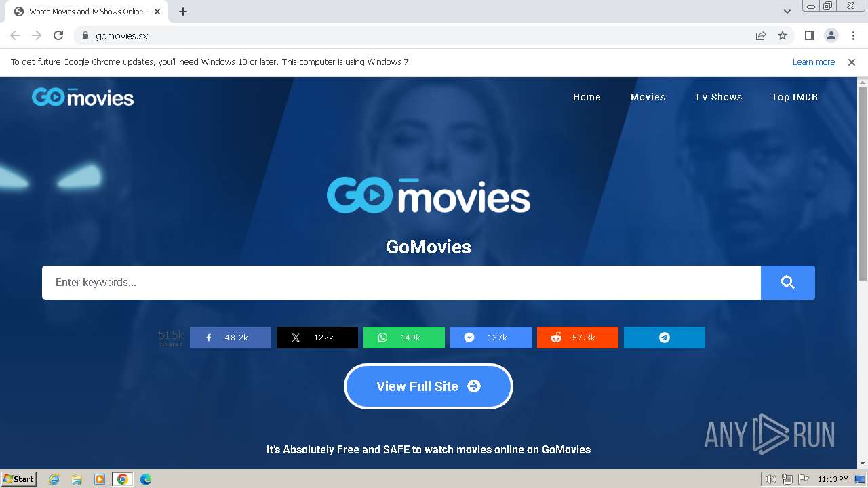This screenshot has height=488, width=868.
Task: Share via Telegram button
Action: click(x=665, y=338)
